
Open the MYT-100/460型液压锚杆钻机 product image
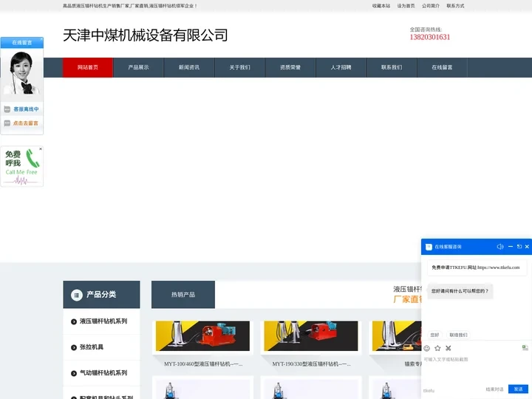[202, 336]
